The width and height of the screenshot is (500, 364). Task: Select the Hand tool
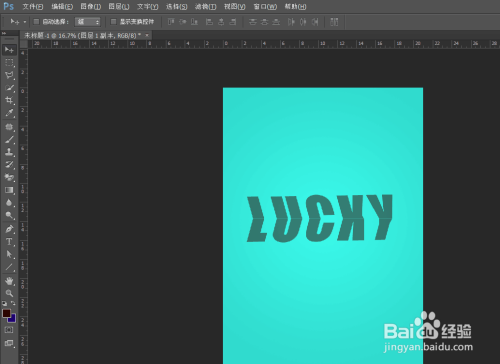click(x=9, y=281)
